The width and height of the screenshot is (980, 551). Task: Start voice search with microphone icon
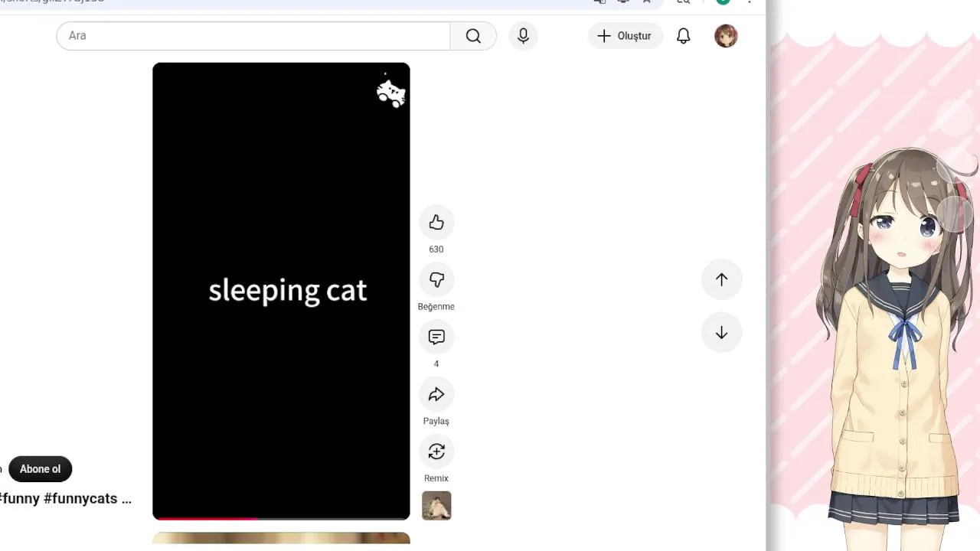pyautogui.click(x=524, y=36)
